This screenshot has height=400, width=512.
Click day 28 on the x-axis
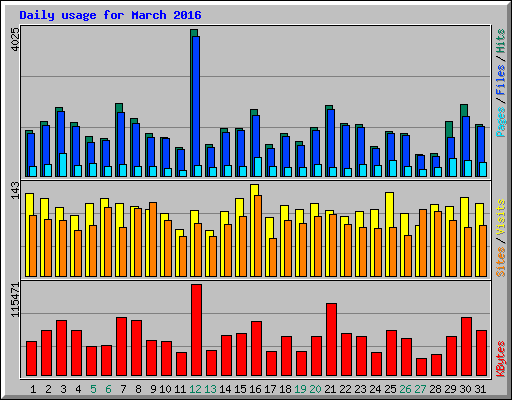click(435, 389)
